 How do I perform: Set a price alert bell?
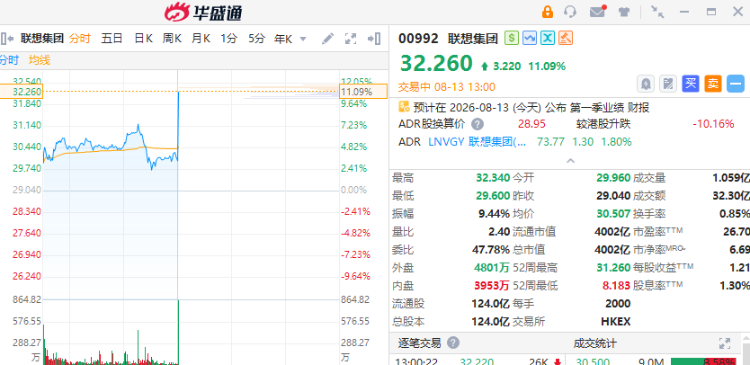(646, 84)
